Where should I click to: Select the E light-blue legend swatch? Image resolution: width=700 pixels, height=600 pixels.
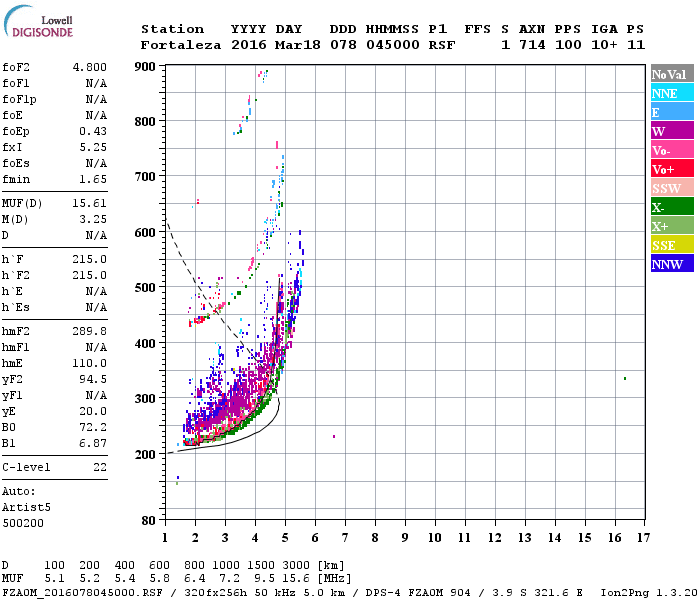pyautogui.click(x=672, y=112)
